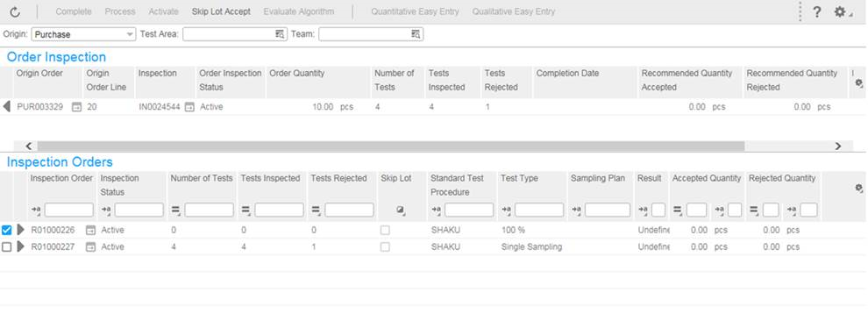The height and width of the screenshot is (321, 868).
Task: Expand the R01000226 inspection order row
Action: click(20, 231)
